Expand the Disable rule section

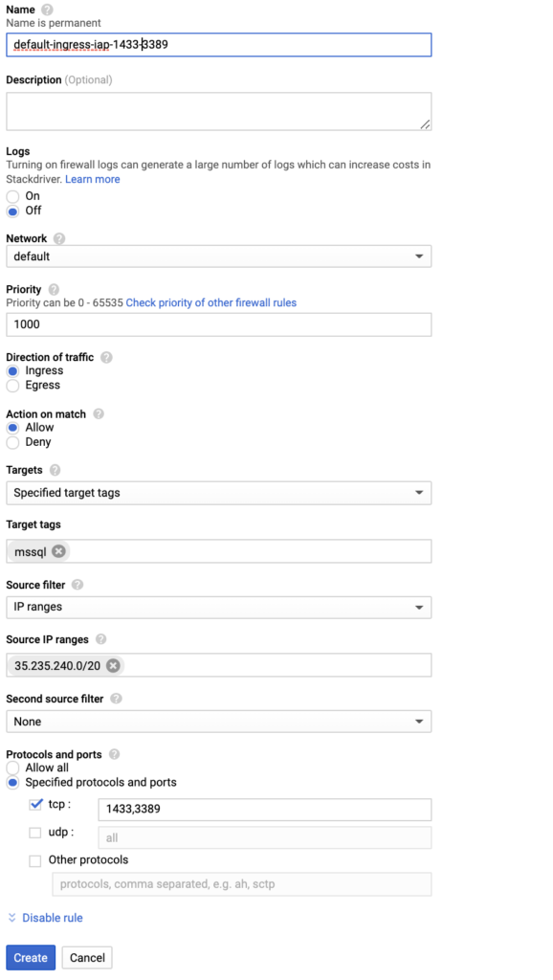45,918
